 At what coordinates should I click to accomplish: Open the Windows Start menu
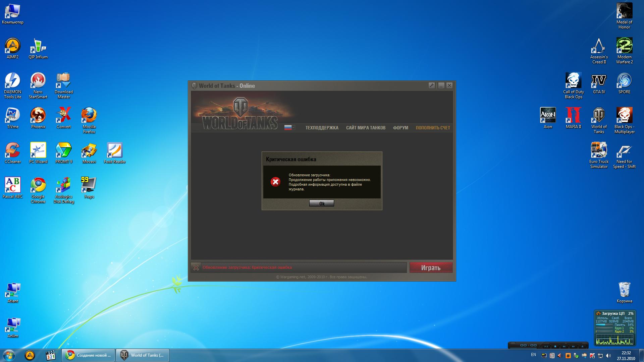tap(9, 355)
